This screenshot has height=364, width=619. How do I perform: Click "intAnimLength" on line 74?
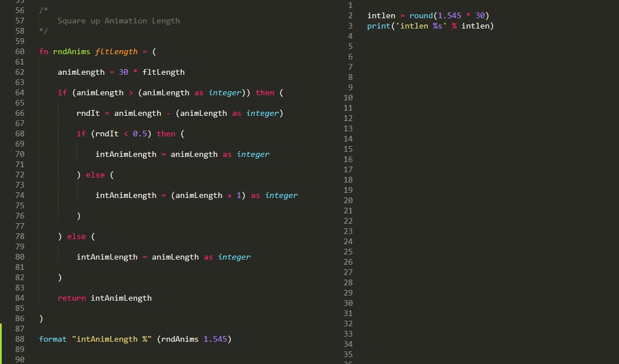pos(126,195)
